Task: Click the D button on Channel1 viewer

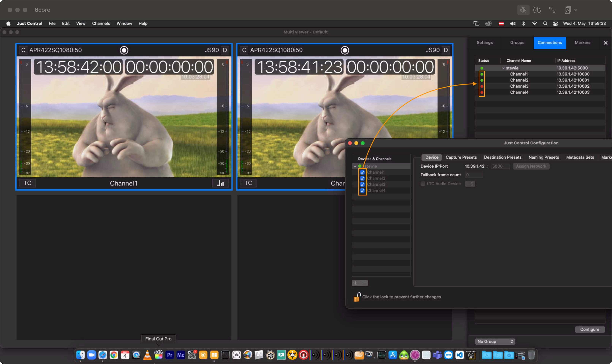Action: tap(225, 50)
